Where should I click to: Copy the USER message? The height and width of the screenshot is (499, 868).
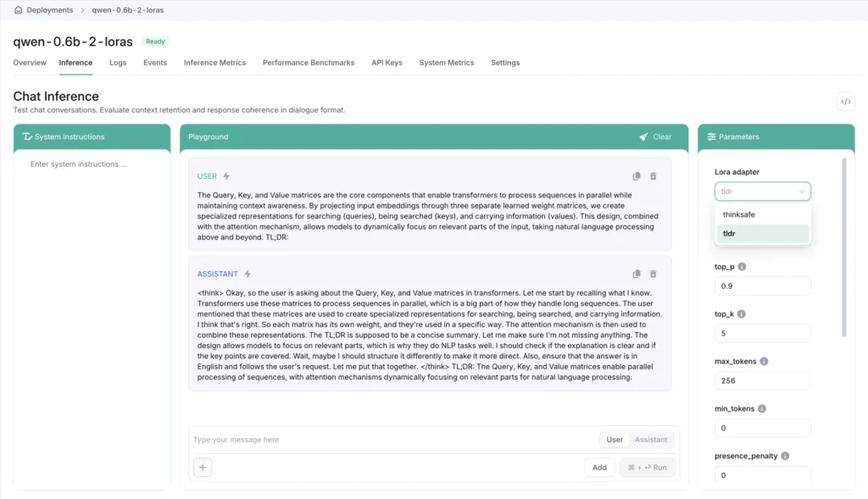(637, 176)
